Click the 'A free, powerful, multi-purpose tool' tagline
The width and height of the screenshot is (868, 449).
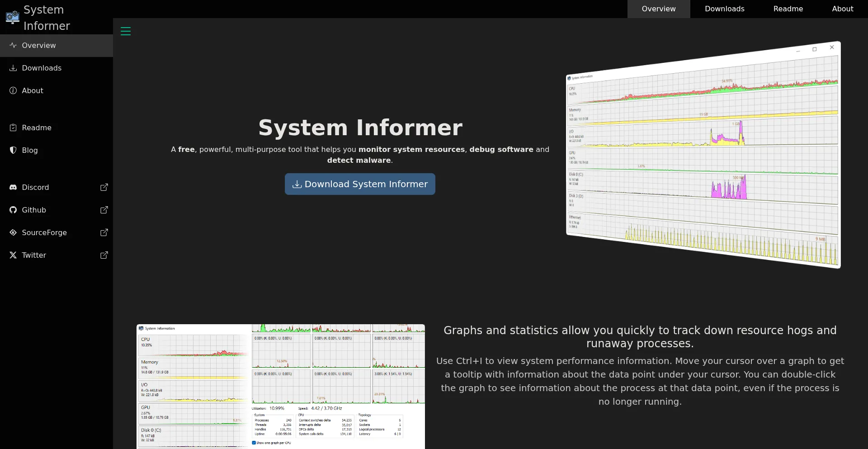click(360, 155)
